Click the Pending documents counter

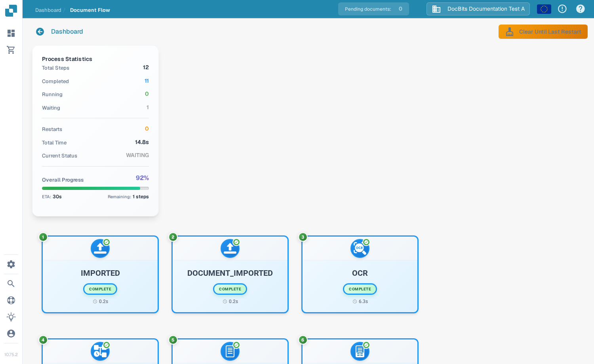[x=373, y=9]
